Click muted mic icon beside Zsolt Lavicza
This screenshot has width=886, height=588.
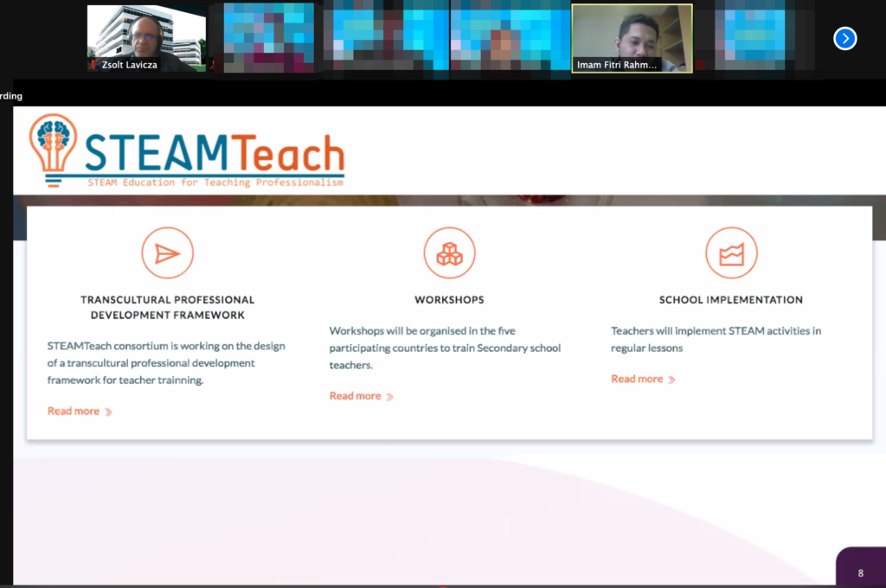[93, 65]
